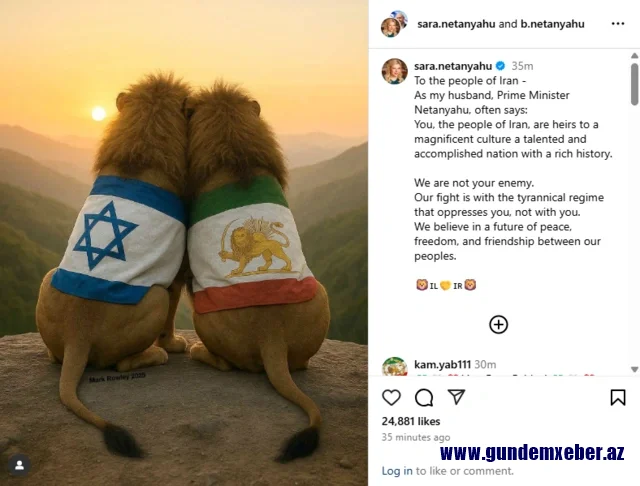The image size is (640, 486).
Task: Click sara.netanyahu username in caption
Action: (453, 66)
